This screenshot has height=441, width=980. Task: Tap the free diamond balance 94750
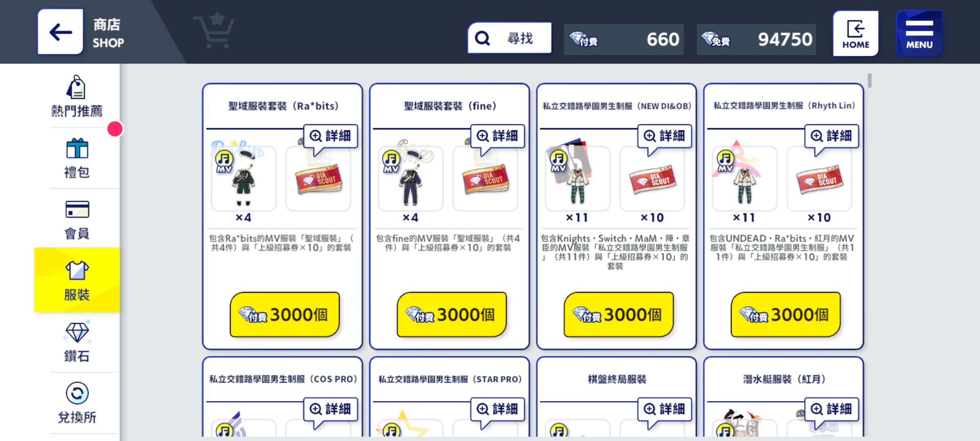click(x=756, y=39)
